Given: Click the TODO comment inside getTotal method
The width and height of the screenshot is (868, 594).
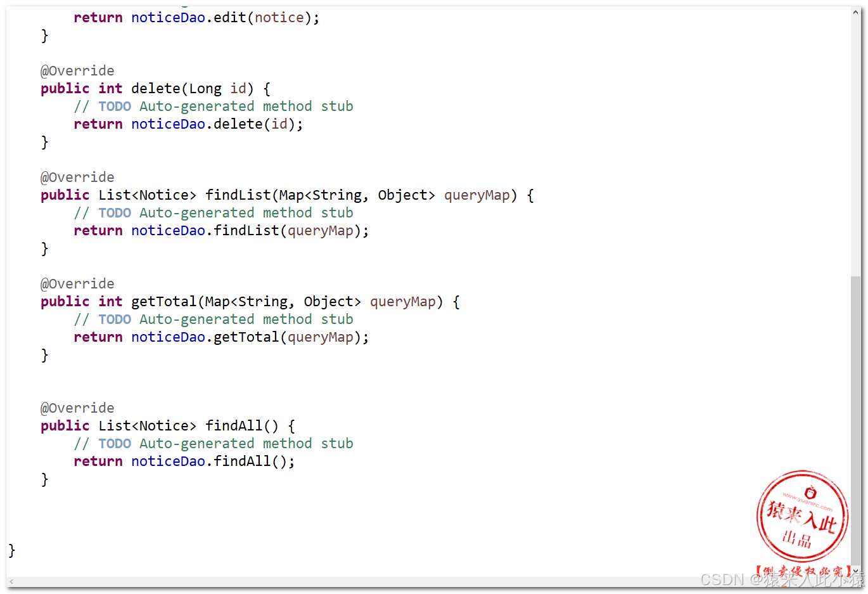Looking at the screenshot, I should click(214, 320).
